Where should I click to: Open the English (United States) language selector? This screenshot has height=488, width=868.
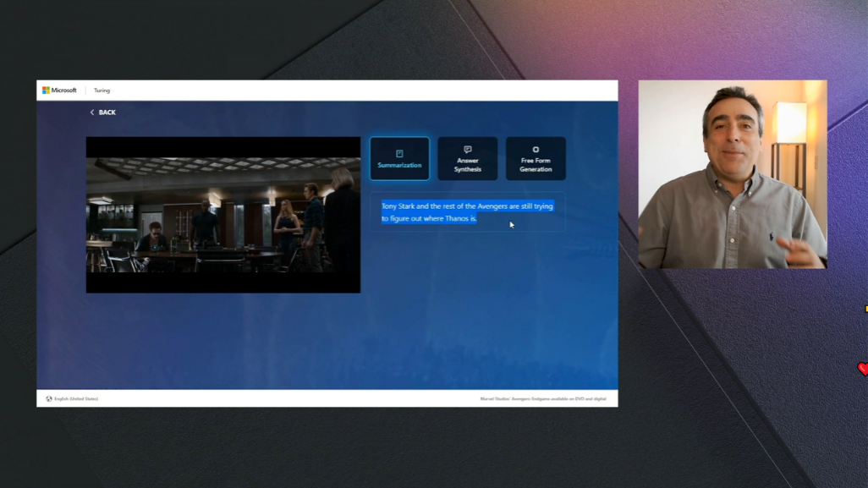coord(76,398)
